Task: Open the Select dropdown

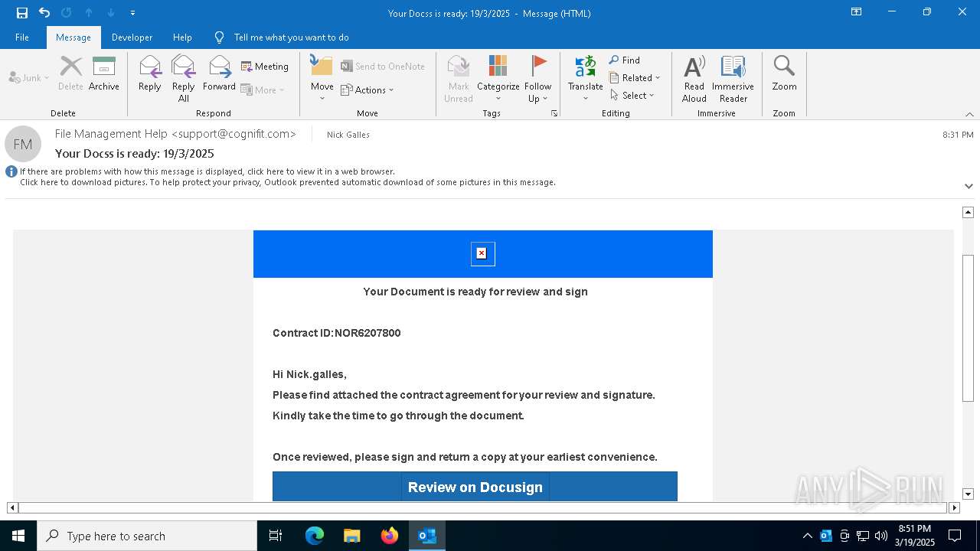Action: click(632, 95)
